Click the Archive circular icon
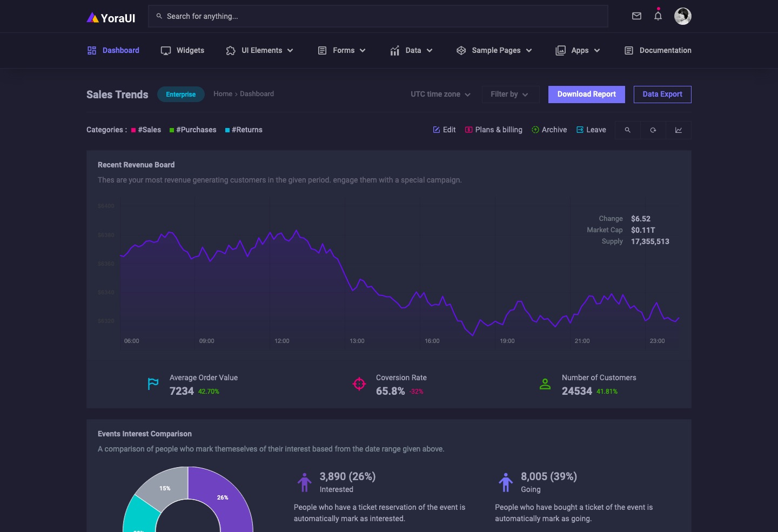Viewport: 778px width, 532px height. tap(535, 130)
